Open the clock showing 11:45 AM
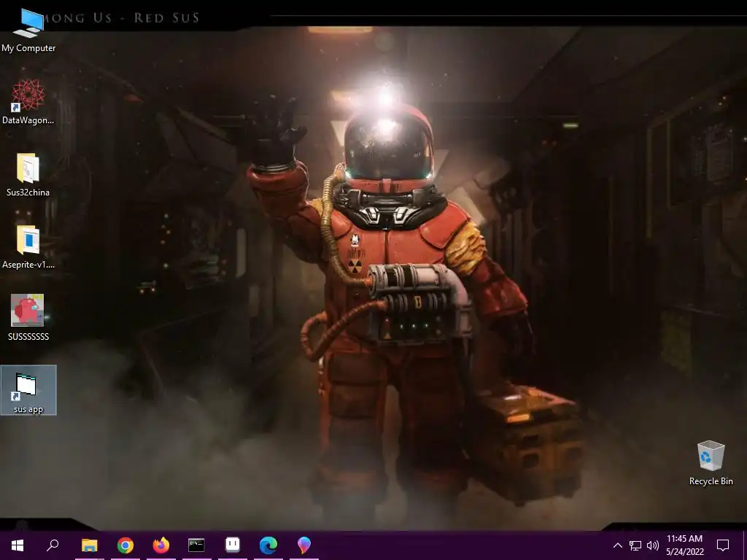Viewport: 747px width, 560px height. pyautogui.click(x=684, y=545)
